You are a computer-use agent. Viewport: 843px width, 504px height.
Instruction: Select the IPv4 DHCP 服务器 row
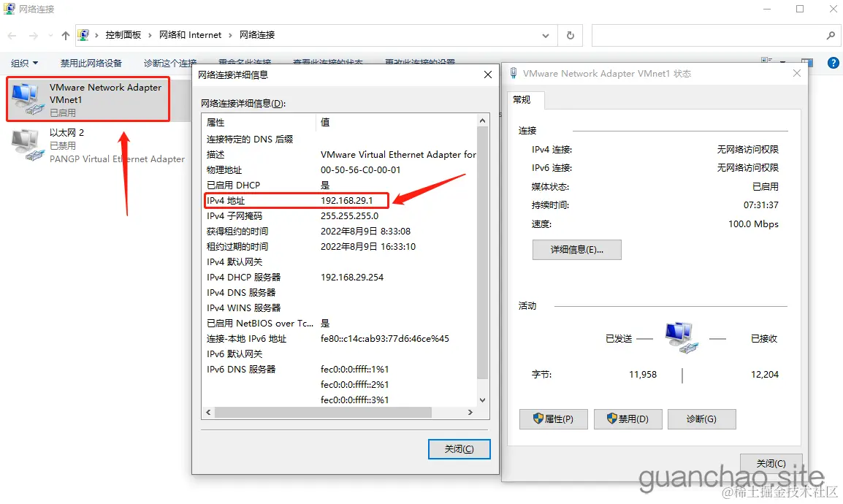pyautogui.click(x=339, y=278)
